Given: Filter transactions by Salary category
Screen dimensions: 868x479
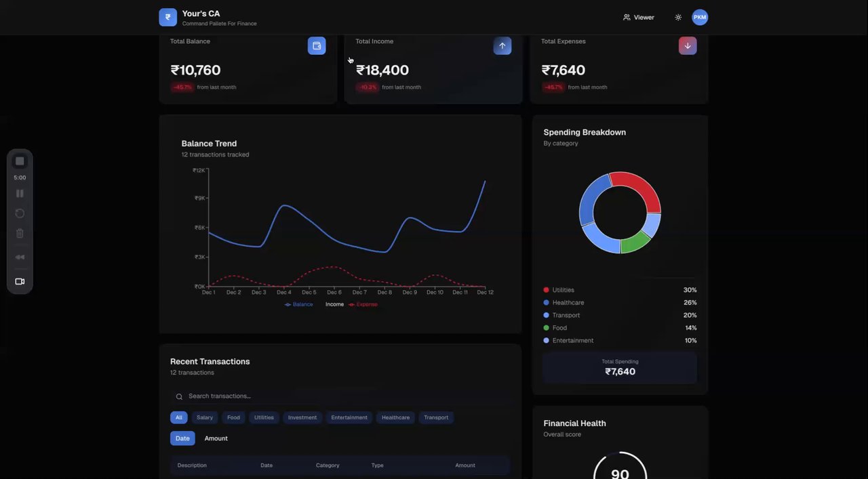Looking at the screenshot, I should click(x=205, y=418).
